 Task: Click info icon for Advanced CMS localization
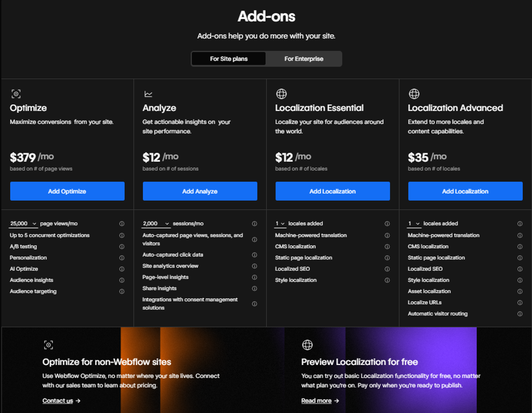(x=520, y=247)
